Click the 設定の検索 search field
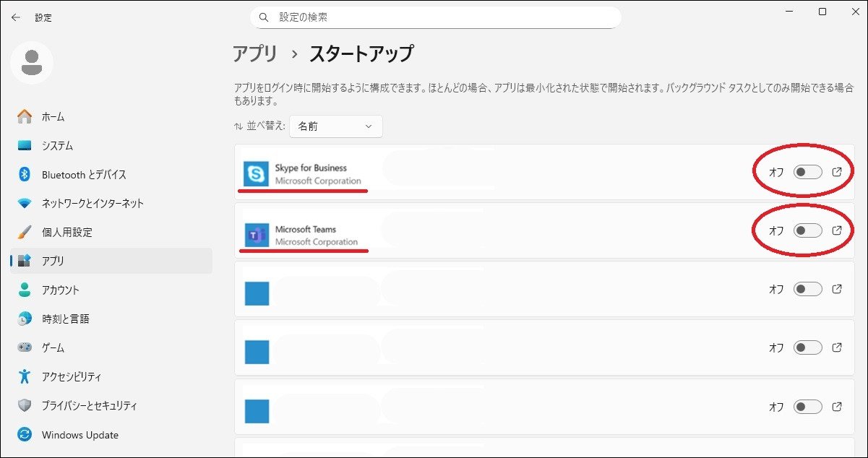 441,17
